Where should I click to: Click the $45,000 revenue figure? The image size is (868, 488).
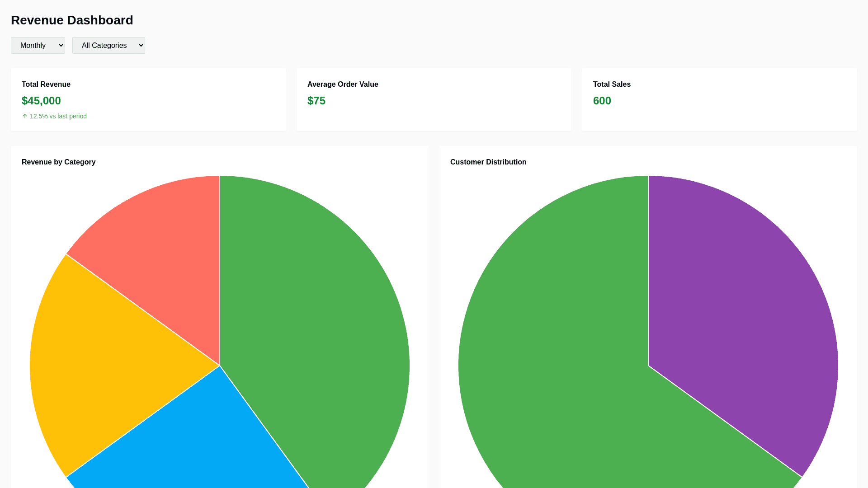[41, 101]
